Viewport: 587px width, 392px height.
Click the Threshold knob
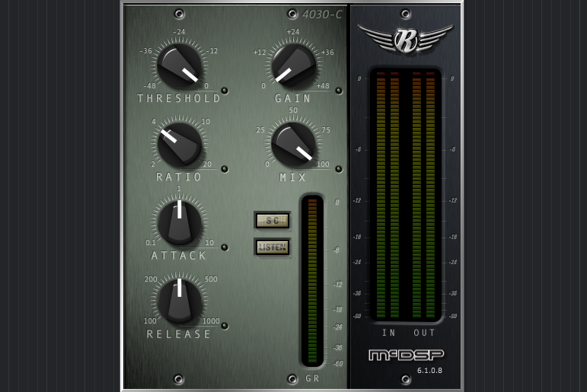click(180, 65)
